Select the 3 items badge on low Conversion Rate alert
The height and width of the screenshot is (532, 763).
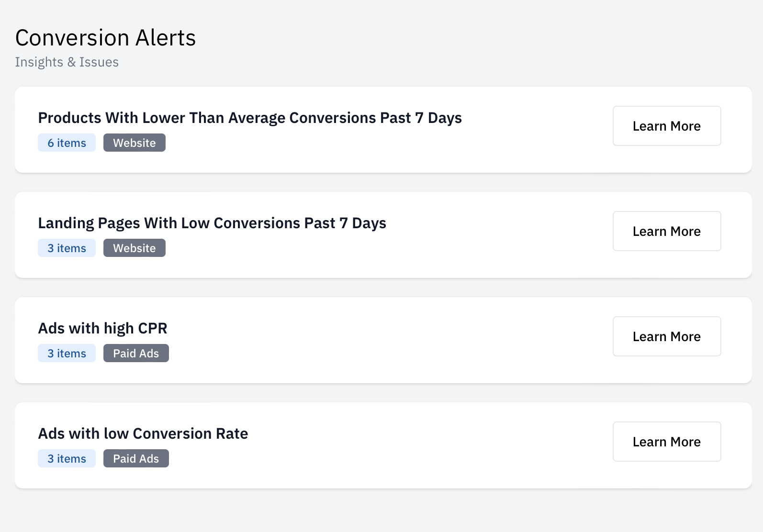point(67,458)
